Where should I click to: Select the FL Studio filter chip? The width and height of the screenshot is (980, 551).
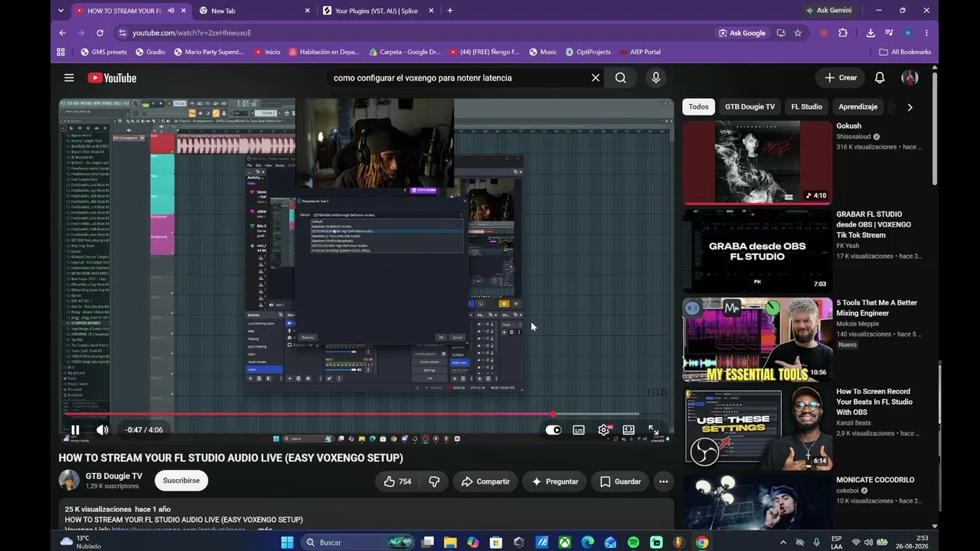(x=806, y=107)
